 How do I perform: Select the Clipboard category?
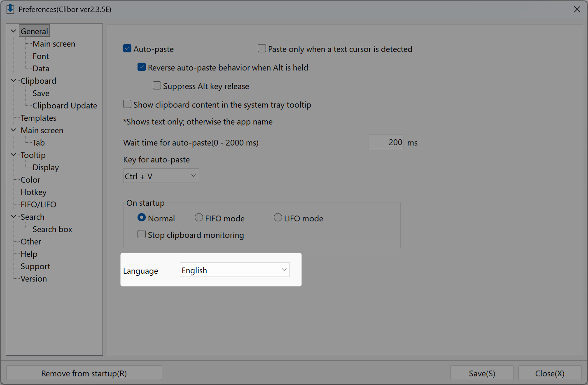[38, 81]
